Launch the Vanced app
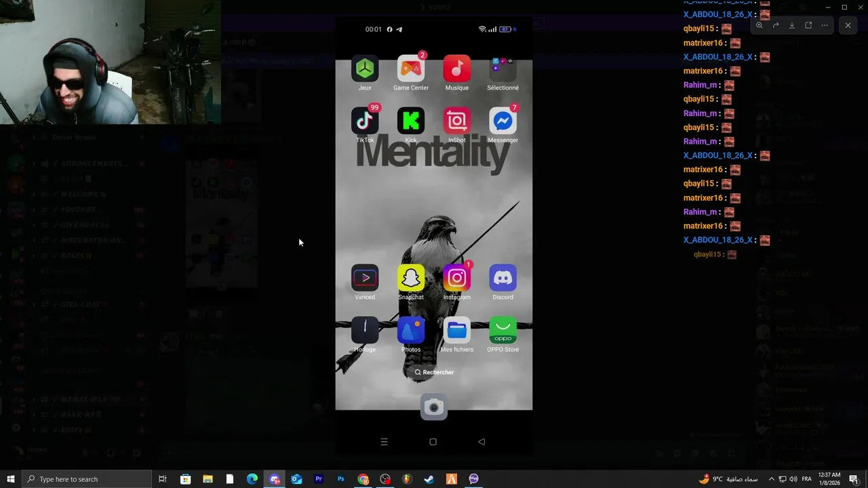The width and height of the screenshot is (868, 488). point(365,278)
